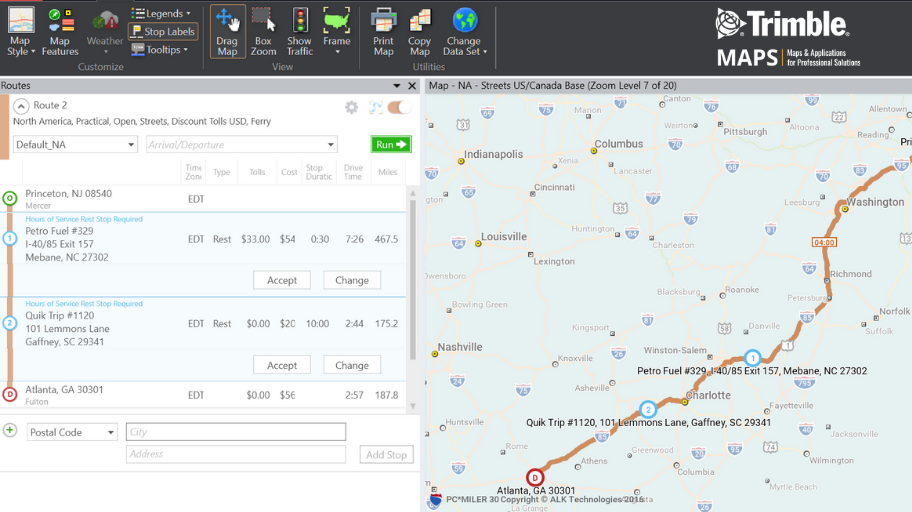Select stop 2 icon in route list
Viewport: 912px width, 512px height.
tap(10, 323)
